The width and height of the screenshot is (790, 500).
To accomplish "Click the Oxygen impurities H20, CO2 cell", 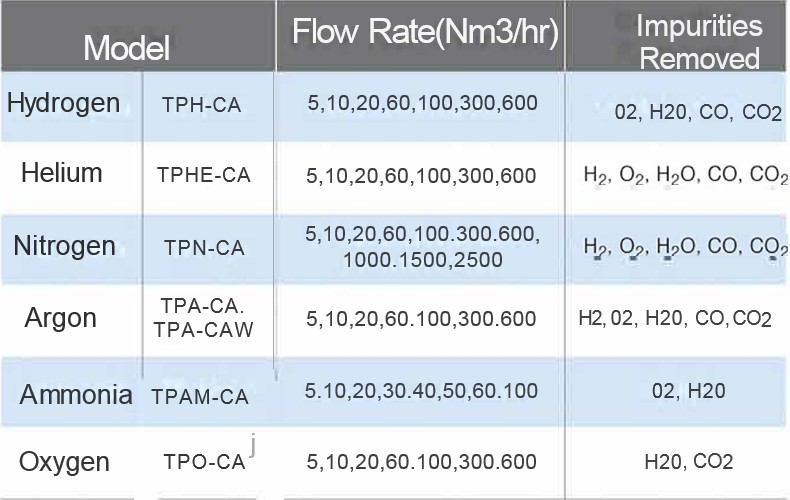I will [689, 461].
